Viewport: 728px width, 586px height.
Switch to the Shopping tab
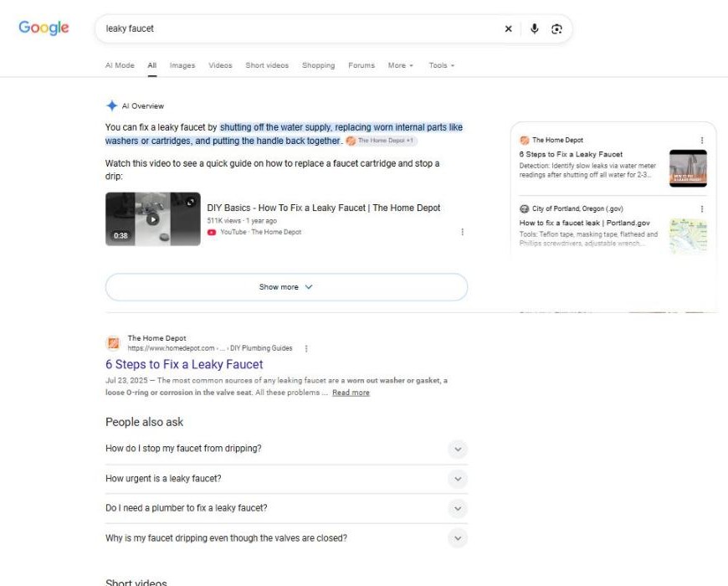coord(319,65)
